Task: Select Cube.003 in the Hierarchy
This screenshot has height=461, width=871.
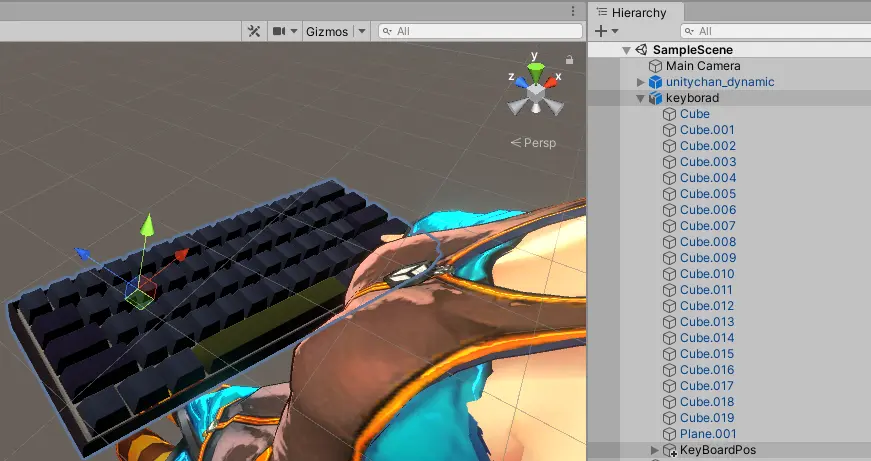Action: (x=708, y=162)
